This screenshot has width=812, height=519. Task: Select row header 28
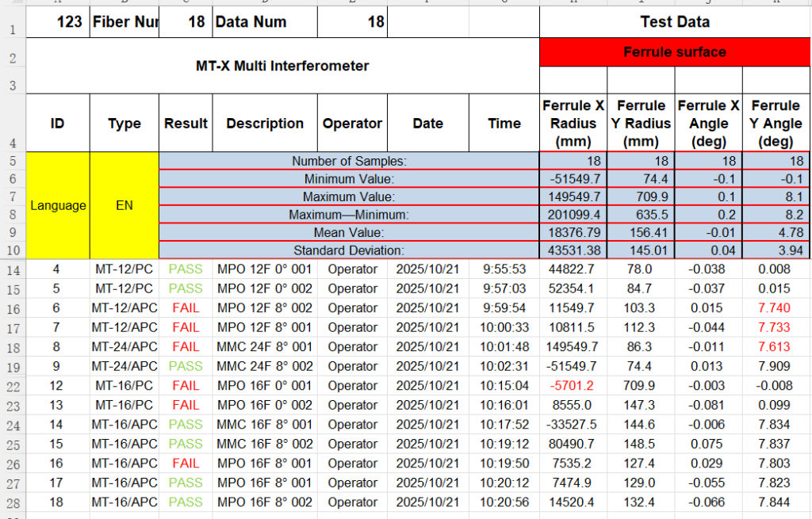point(13,502)
